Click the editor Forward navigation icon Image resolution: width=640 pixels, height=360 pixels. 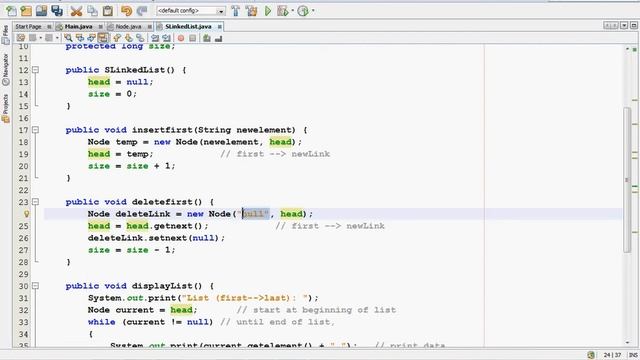[x=49, y=38]
